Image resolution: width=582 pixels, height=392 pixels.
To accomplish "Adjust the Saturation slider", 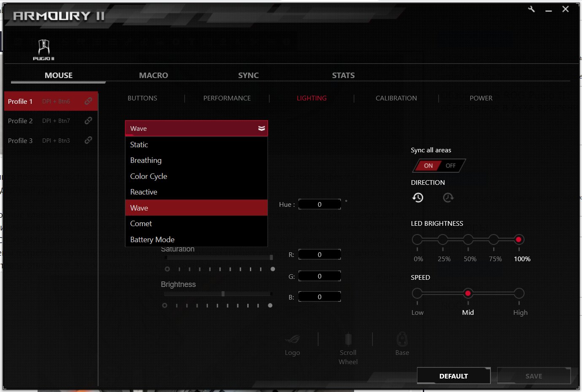I will (x=219, y=257).
